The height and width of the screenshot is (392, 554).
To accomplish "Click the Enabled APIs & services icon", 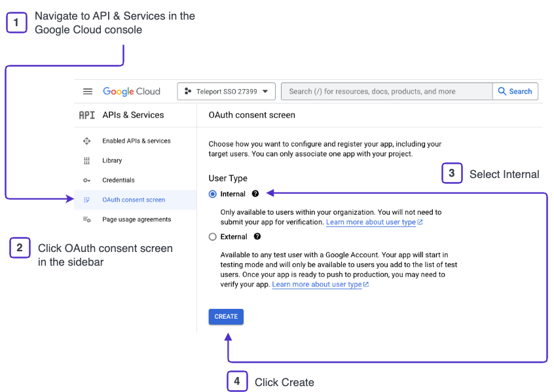I will click(86, 141).
